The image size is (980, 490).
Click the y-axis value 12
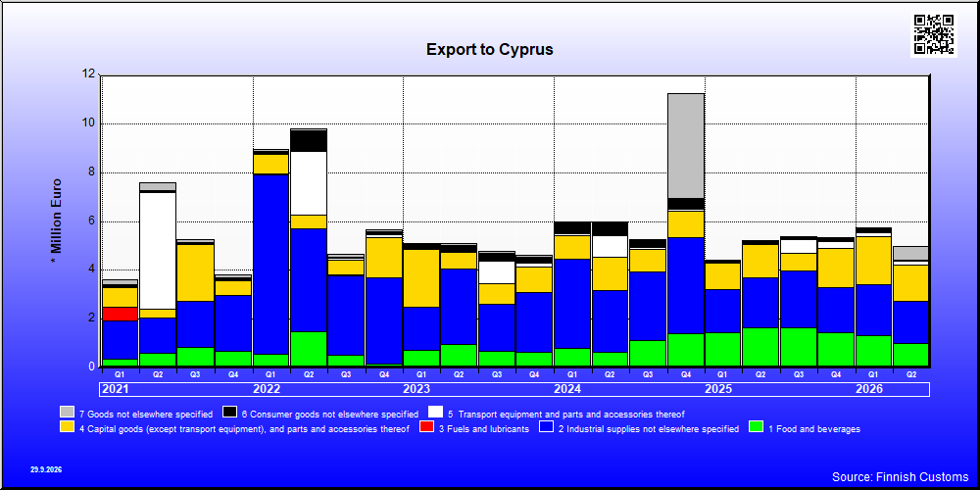pyautogui.click(x=89, y=74)
